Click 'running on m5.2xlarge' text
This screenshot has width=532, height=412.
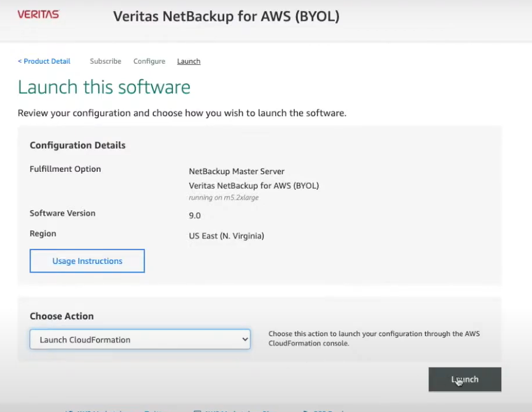pyautogui.click(x=224, y=197)
